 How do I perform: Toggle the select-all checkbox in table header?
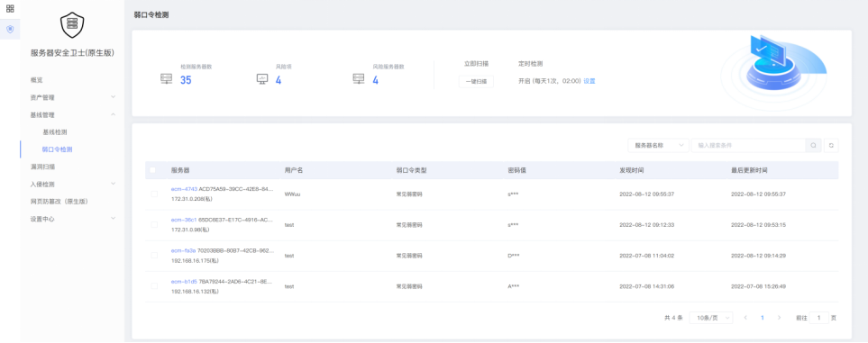click(153, 170)
